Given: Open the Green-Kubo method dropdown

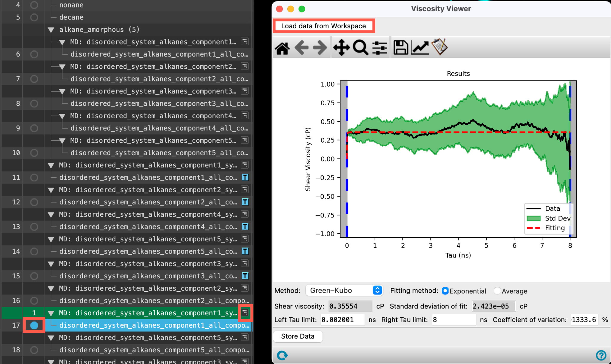Looking at the screenshot, I should coord(344,290).
